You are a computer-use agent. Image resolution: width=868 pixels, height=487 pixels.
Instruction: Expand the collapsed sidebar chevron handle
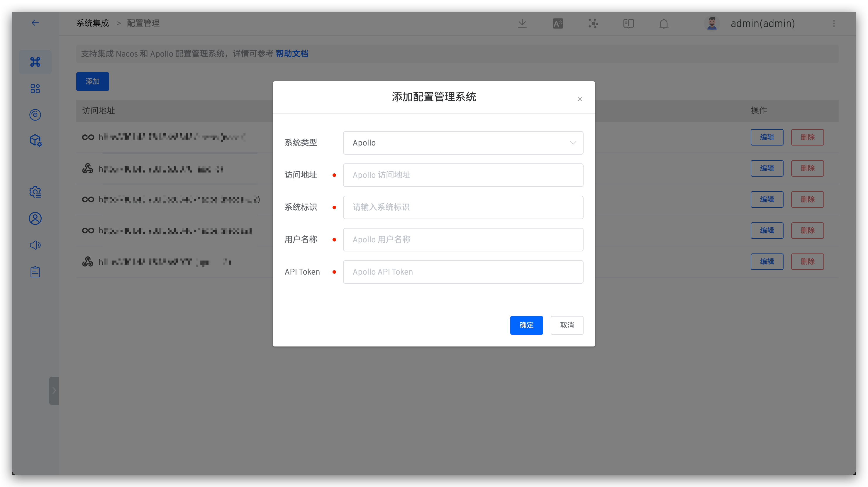pyautogui.click(x=54, y=390)
